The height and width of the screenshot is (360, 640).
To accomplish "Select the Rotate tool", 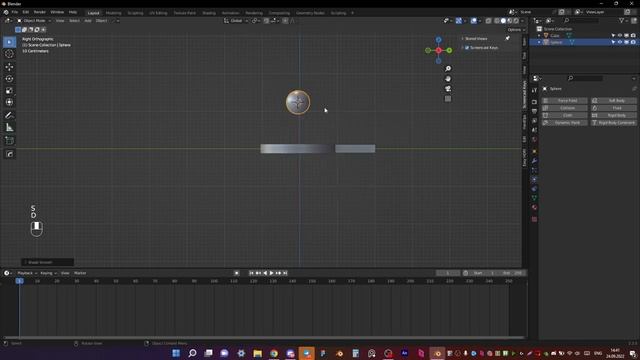I will pos(9,78).
